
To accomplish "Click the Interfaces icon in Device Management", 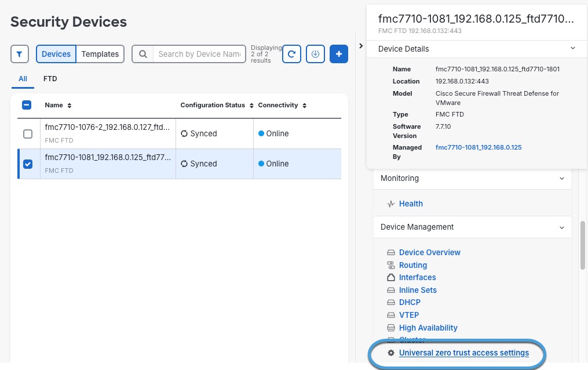I will (x=390, y=278).
